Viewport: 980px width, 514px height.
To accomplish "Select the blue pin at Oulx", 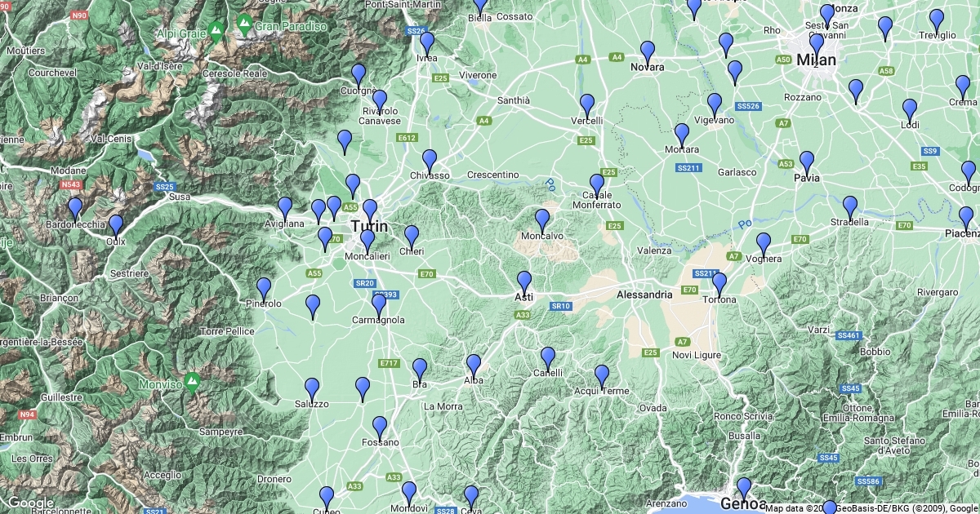I will 116,228.
